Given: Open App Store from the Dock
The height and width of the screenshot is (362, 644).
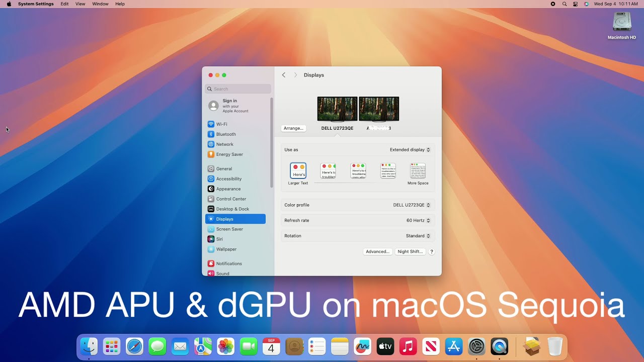Looking at the screenshot, I should (x=454, y=346).
